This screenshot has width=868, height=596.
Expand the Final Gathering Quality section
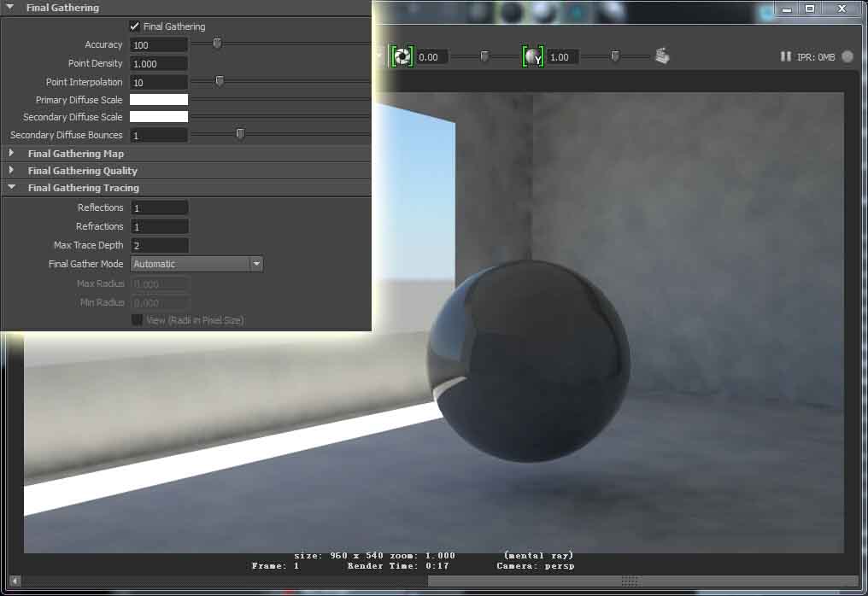click(11, 170)
